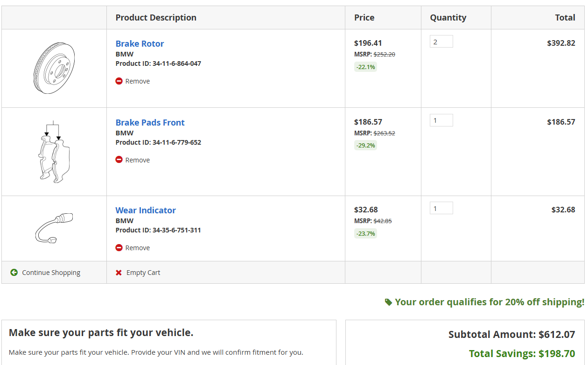
Task: Focus Brake Pads Front quantity field
Action: click(x=441, y=120)
